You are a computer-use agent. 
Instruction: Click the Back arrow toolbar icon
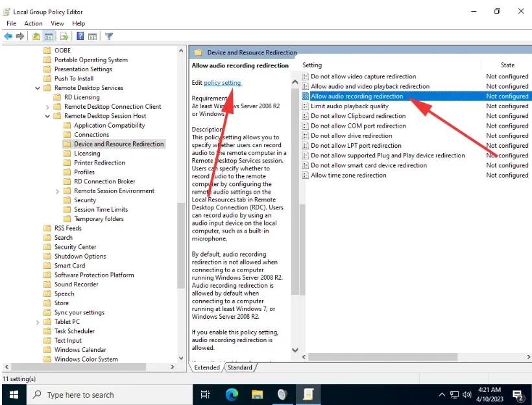(x=8, y=36)
